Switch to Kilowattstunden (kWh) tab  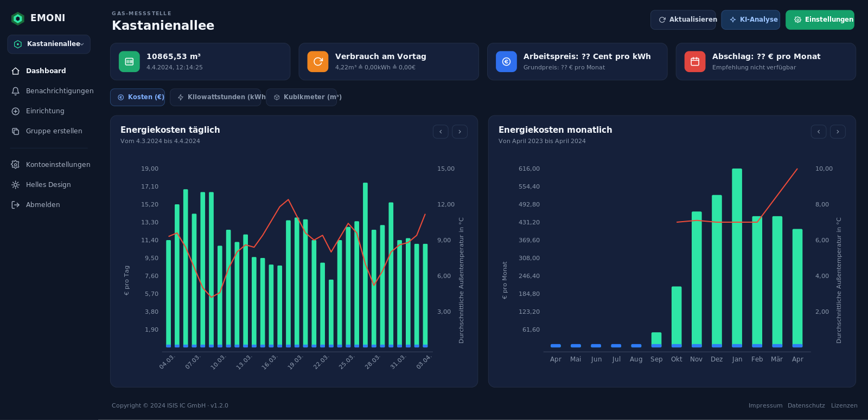pos(215,98)
